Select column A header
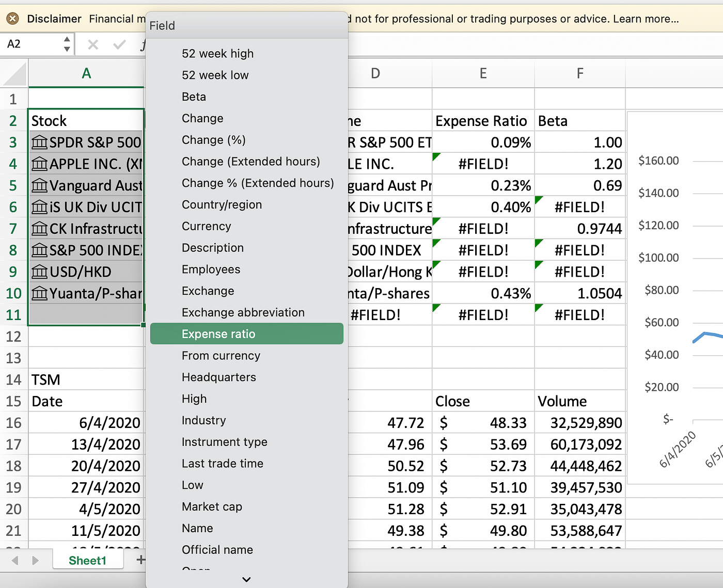This screenshot has height=588, width=723. pyautogui.click(x=86, y=73)
